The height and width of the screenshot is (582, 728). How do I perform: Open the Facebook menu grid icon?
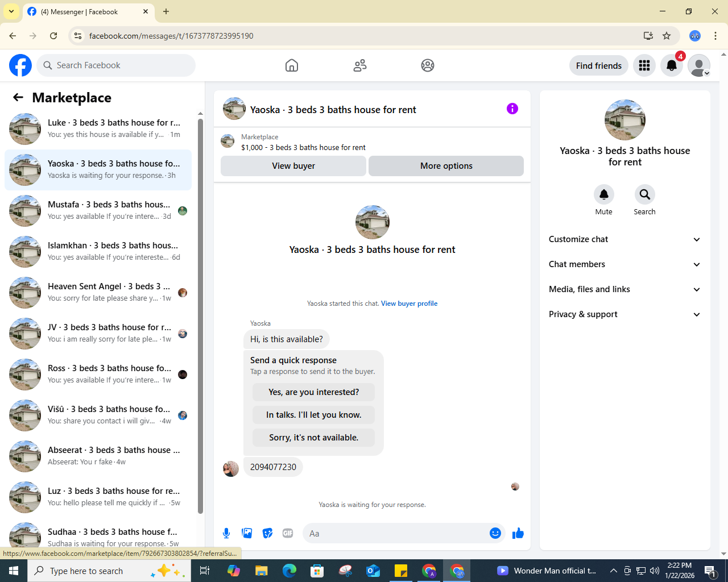pos(644,65)
